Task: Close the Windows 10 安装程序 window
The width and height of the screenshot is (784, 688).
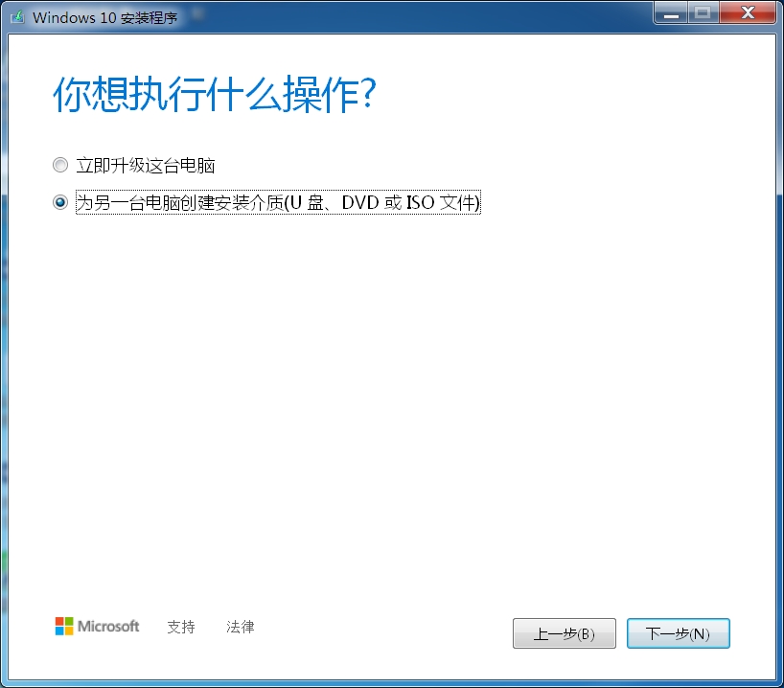Action: [748, 13]
